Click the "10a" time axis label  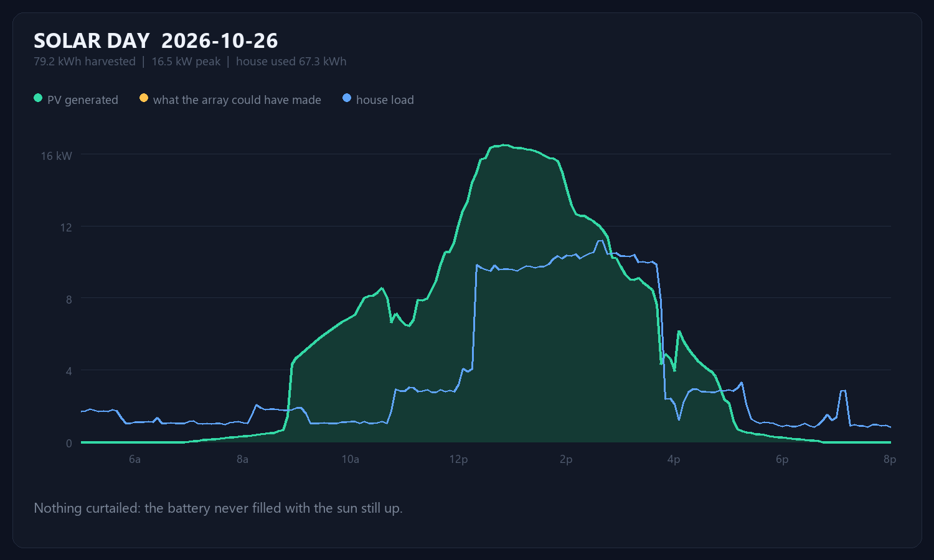(351, 459)
